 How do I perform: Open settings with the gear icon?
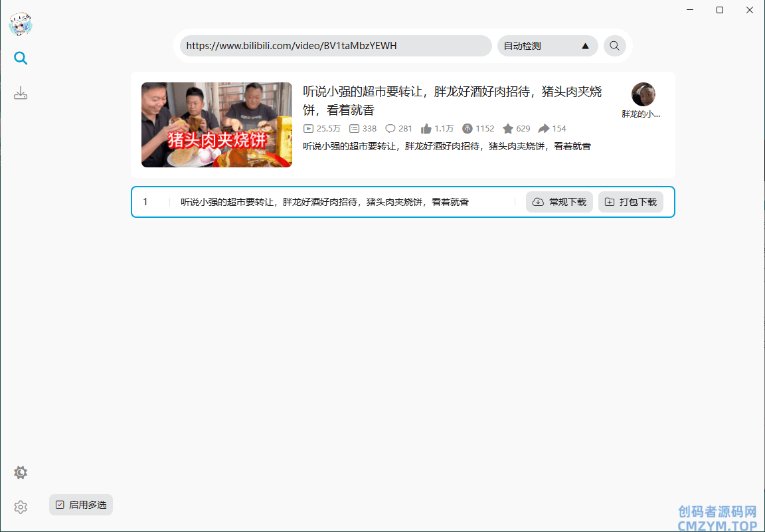(21, 507)
